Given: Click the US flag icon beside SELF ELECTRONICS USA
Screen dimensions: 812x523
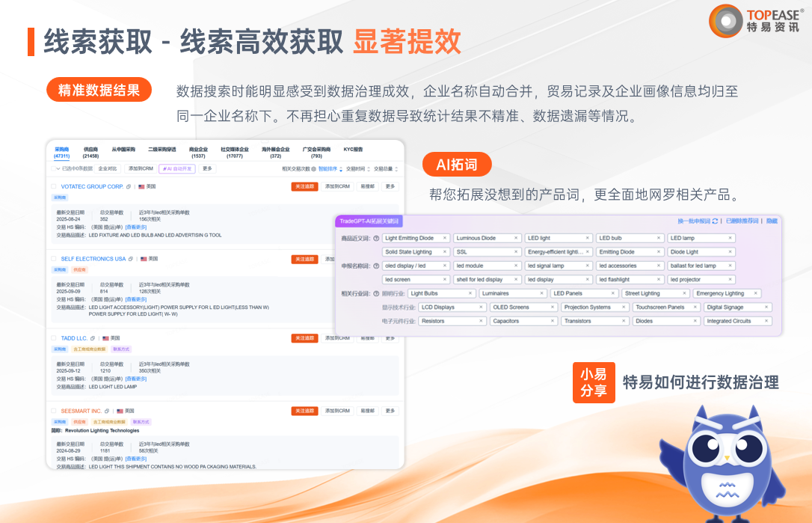Looking at the screenshot, I should pos(143,258).
